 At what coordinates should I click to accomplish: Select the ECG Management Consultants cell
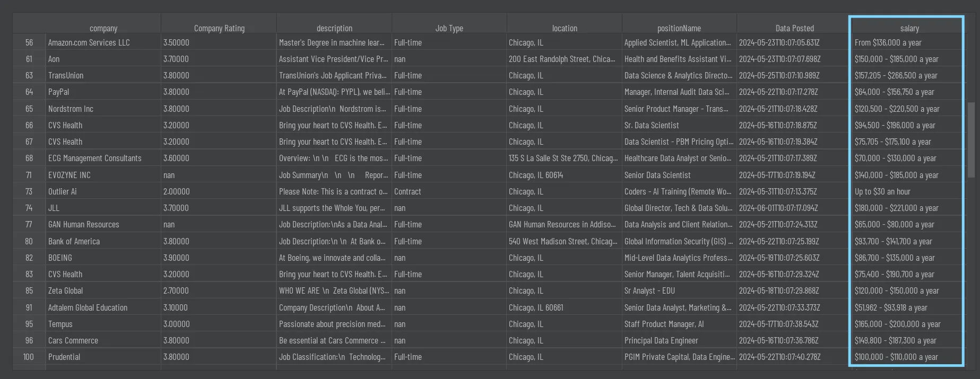click(103, 158)
